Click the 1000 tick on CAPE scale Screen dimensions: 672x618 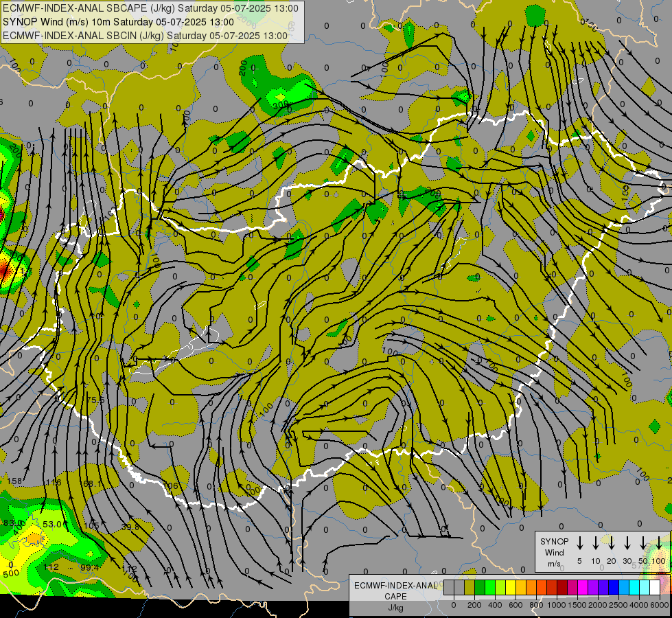click(x=557, y=605)
